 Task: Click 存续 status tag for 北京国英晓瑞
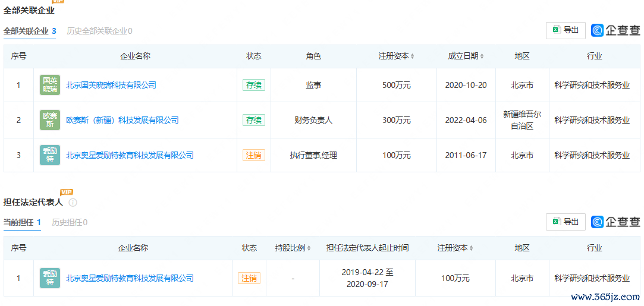[x=254, y=86]
